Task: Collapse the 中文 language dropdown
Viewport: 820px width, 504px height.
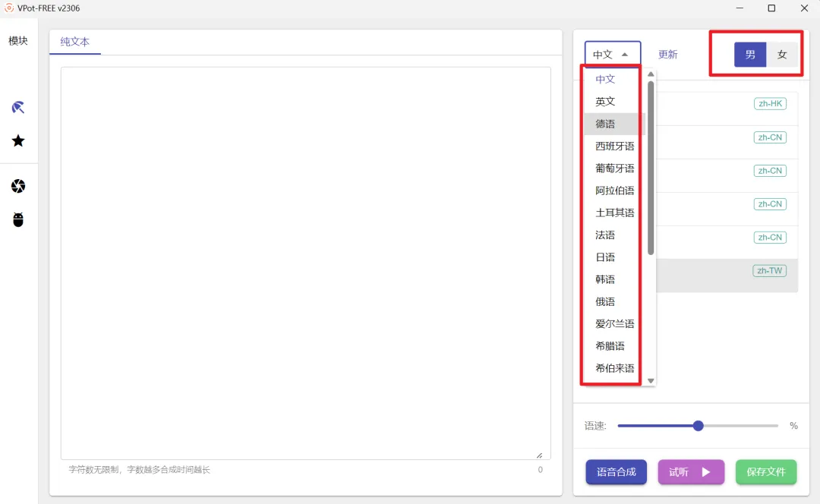Action: [613, 55]
